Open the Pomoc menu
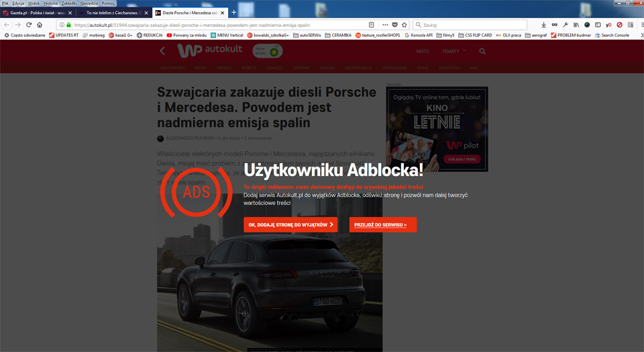This screenshot has width=644, height=352. click(x=109, y=3)
